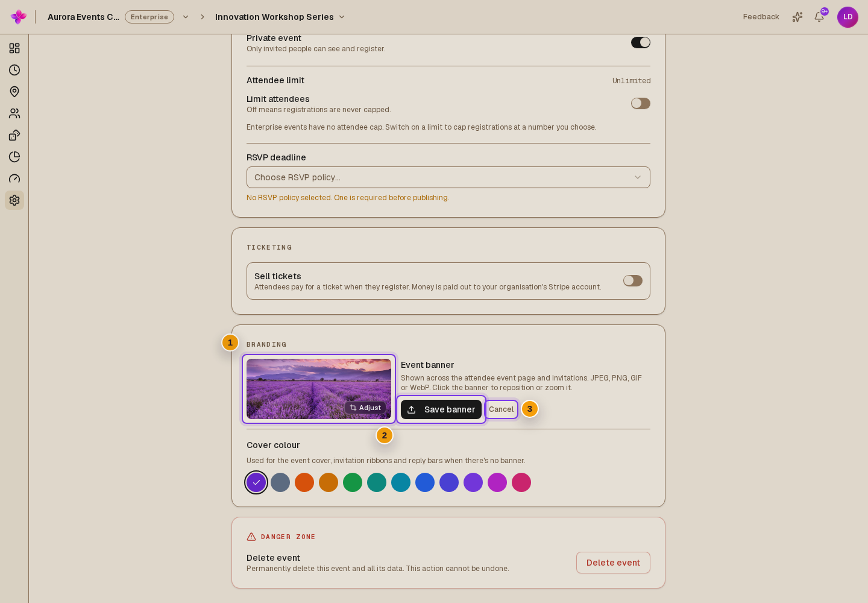The image size is (868, 603).
Task: Choose the magenta cover colour swatch
Action: [497, 482]
